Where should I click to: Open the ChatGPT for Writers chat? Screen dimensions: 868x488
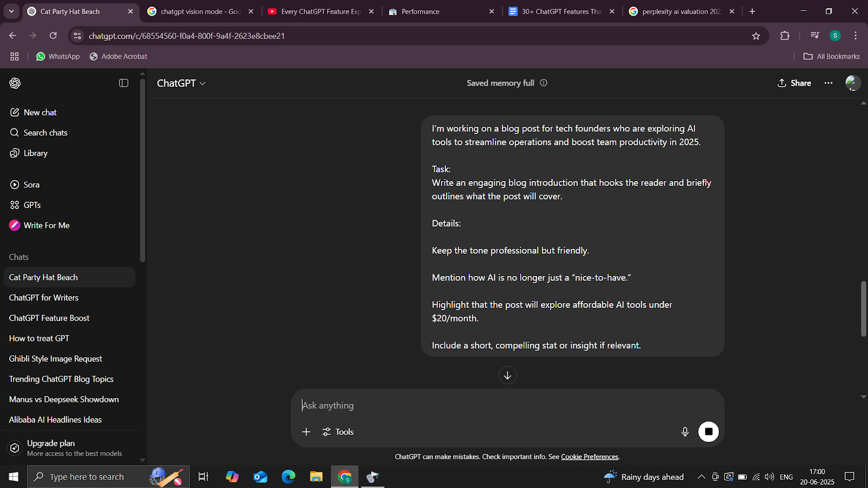click(69, 298)
